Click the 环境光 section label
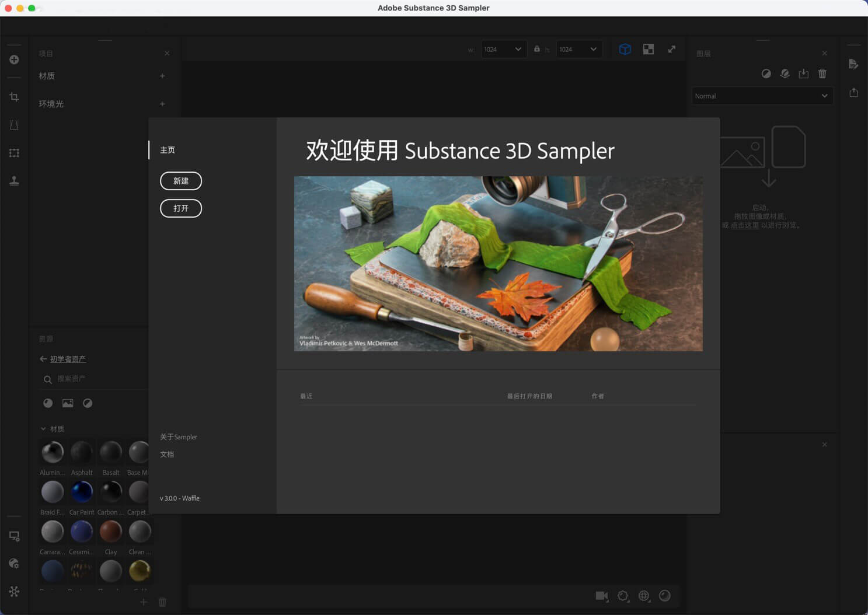 (x=51, y=104)
